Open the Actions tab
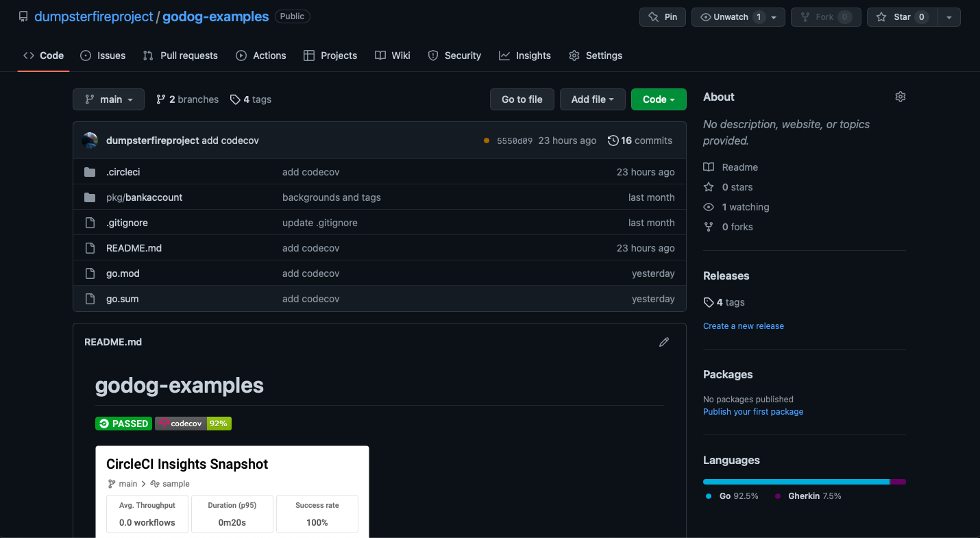 261,56
